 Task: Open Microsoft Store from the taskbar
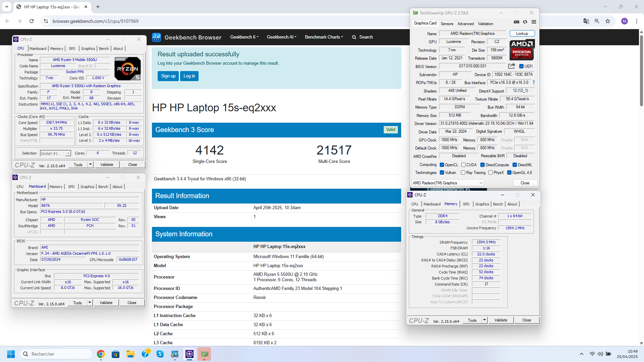point(115,354)
